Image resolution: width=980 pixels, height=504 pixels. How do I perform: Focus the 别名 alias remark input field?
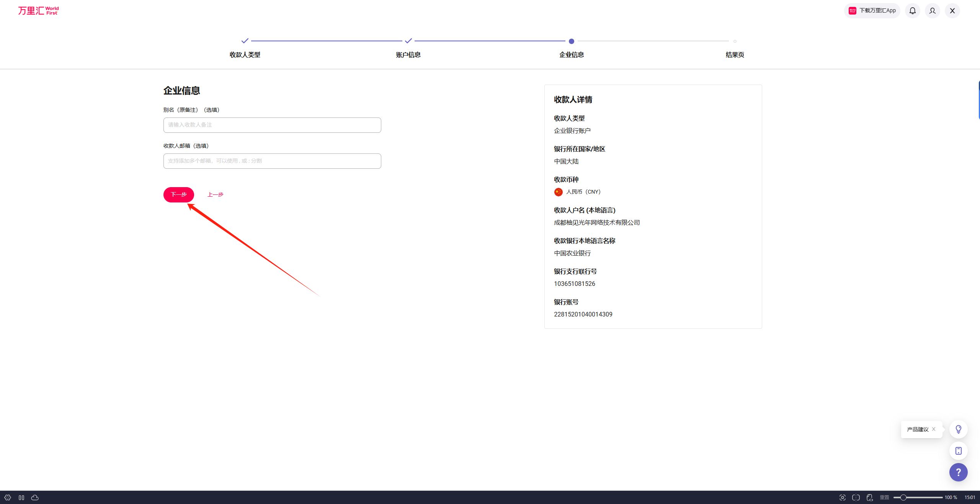[x=272, y=125]
